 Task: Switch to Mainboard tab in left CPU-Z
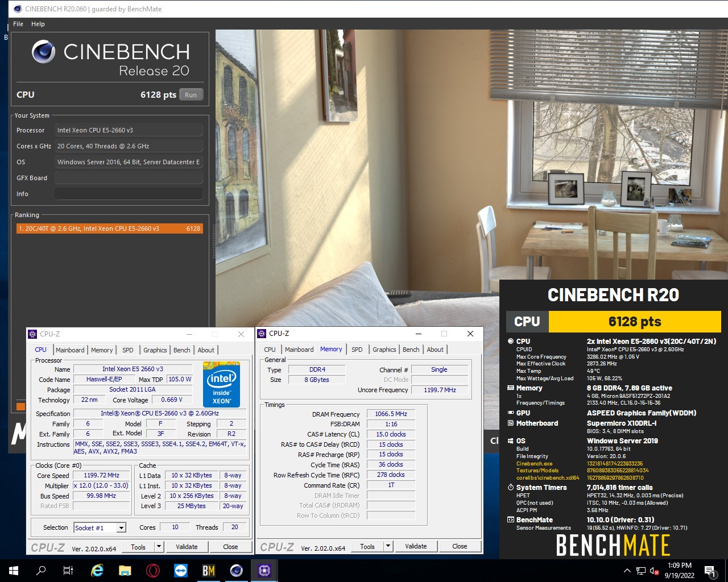(x=70, y=350)
